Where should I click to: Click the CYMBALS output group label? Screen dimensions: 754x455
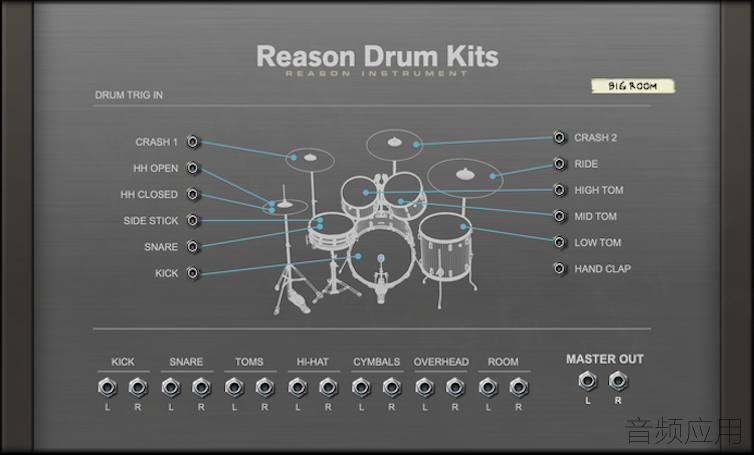point(377,362)
